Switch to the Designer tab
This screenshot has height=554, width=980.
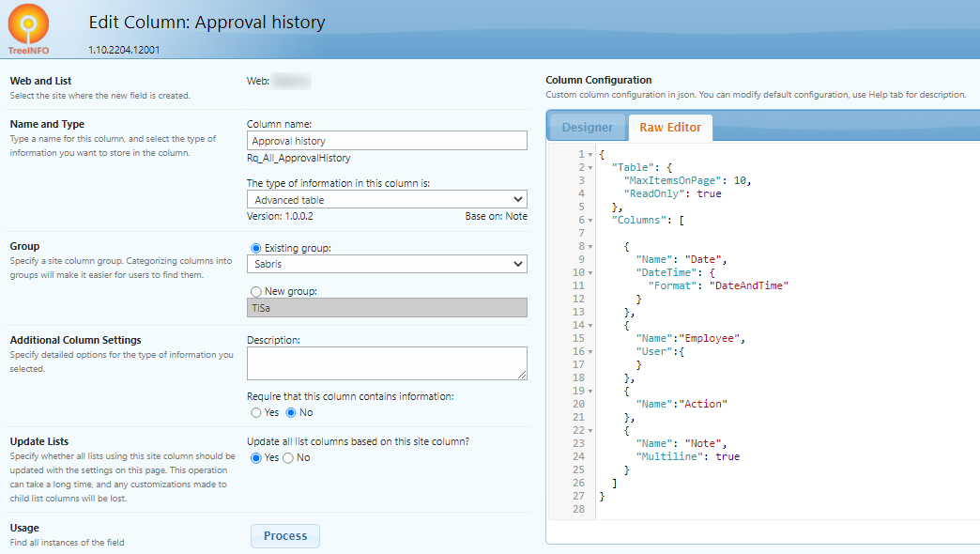587,128
